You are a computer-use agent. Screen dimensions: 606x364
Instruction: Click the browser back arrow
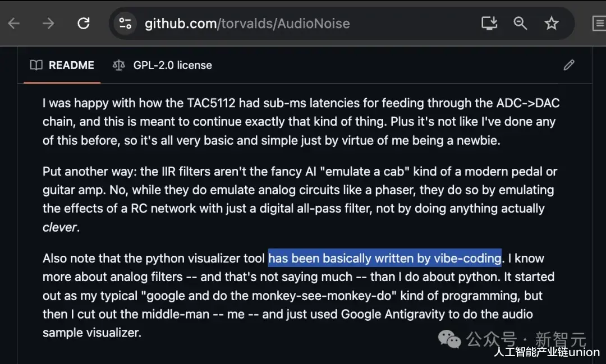(x=13, y=24)
